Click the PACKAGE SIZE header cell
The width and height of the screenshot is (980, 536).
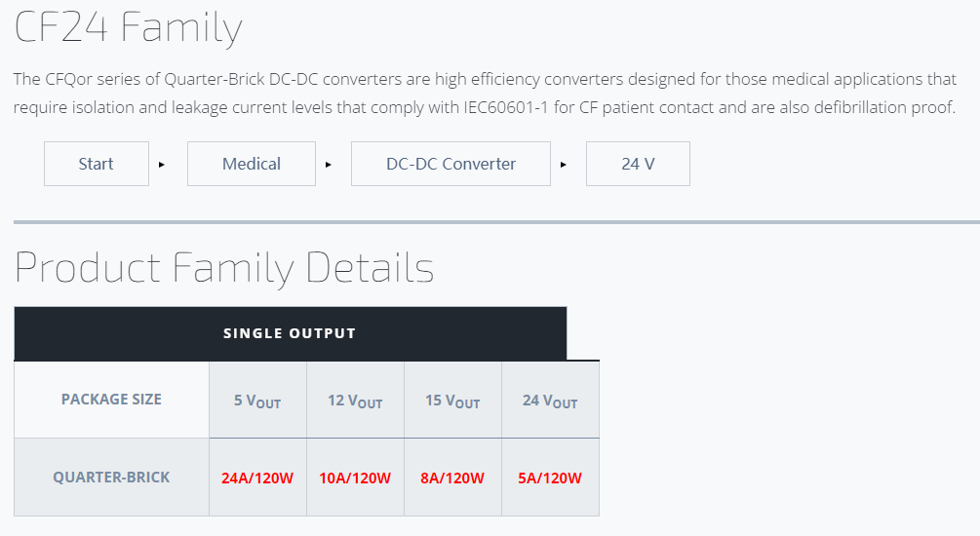(x=111, y=400)
